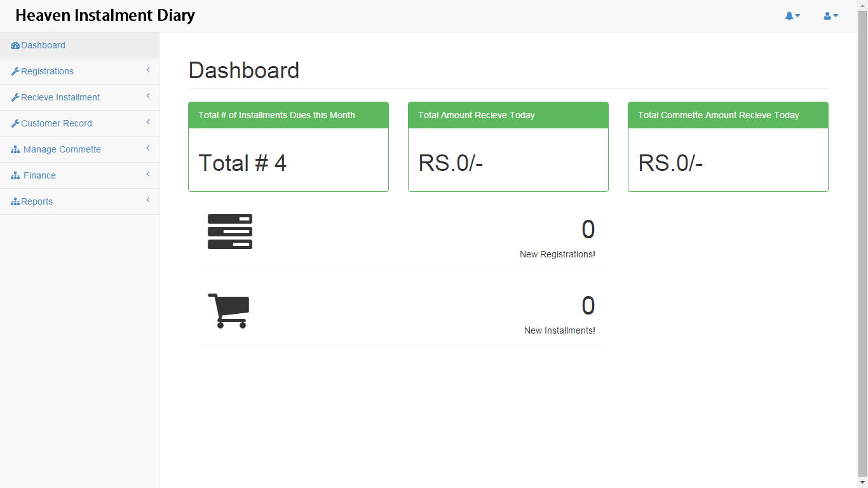Click the wrench icon beside Registrations
The height and width of the screenshot is (488, 868).
click(15, 72)
